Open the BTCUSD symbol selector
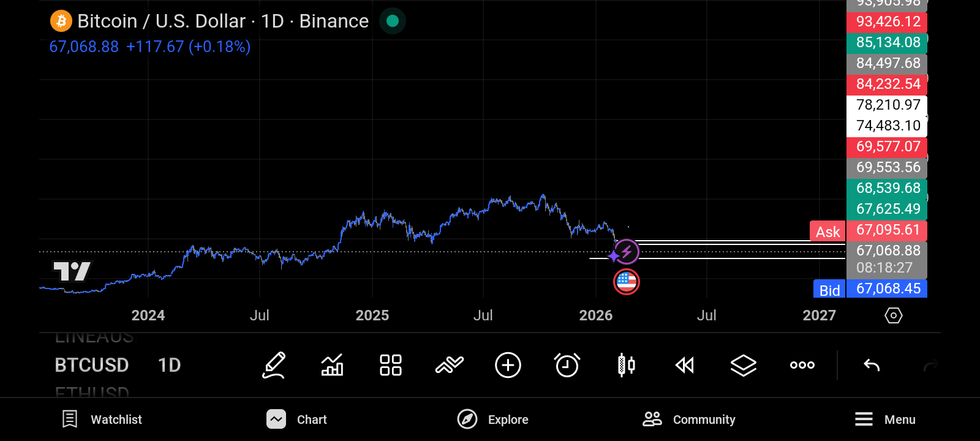 point(92,366)
